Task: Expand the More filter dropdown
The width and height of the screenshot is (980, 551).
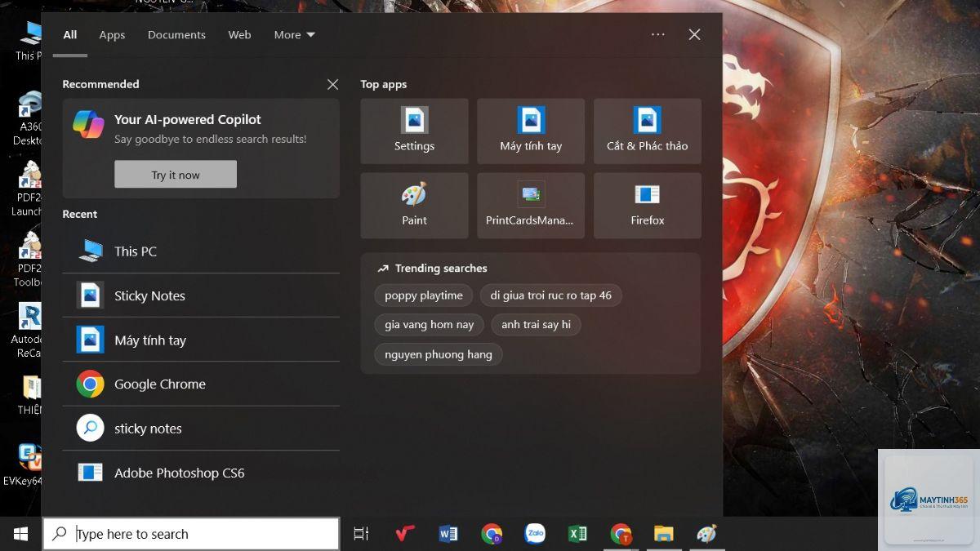Action: (x=294, y=34)
